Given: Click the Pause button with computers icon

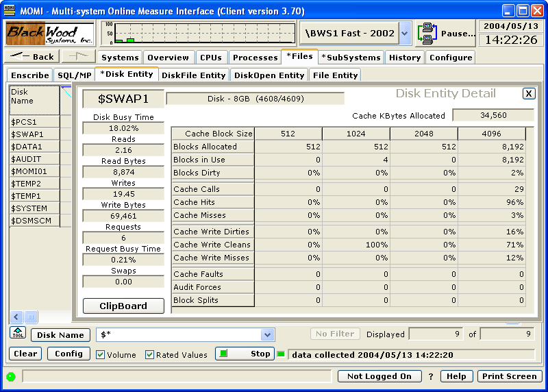Looking at the screenshot, I should coord(446,33).
